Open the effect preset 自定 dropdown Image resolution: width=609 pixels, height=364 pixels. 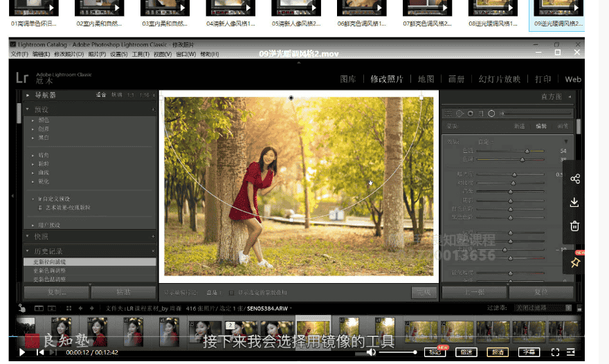(x=486, y=142)
